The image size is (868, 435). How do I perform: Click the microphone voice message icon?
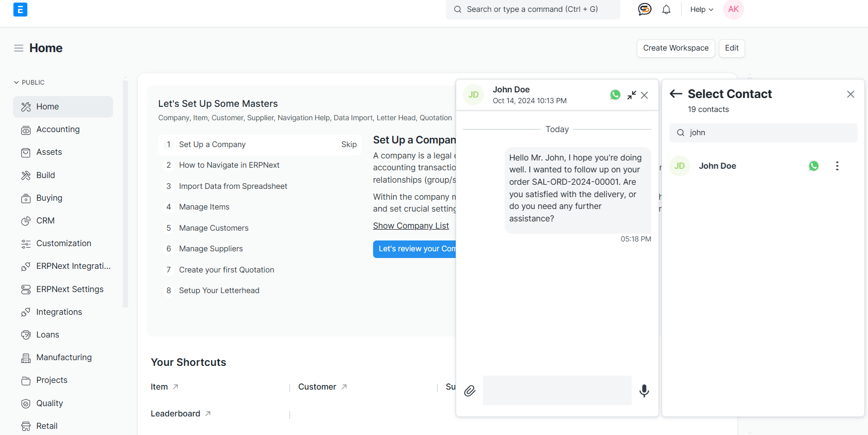click(644, 391)
